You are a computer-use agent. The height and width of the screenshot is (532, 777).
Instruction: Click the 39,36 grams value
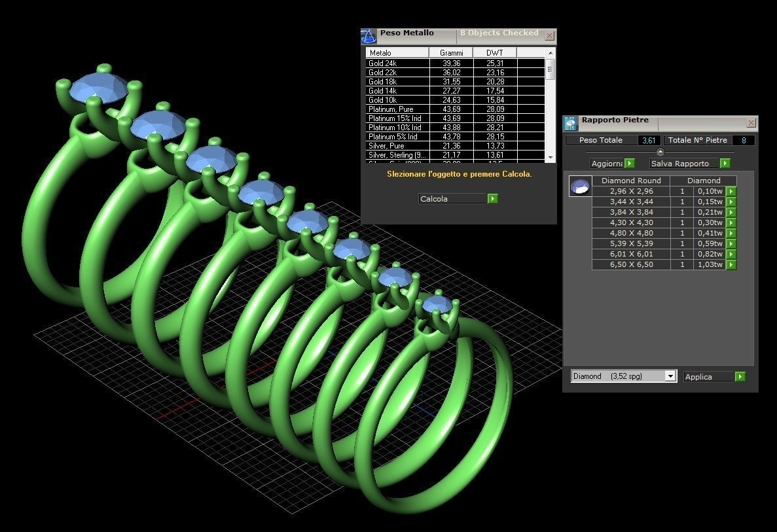click(x=452, y=63)
